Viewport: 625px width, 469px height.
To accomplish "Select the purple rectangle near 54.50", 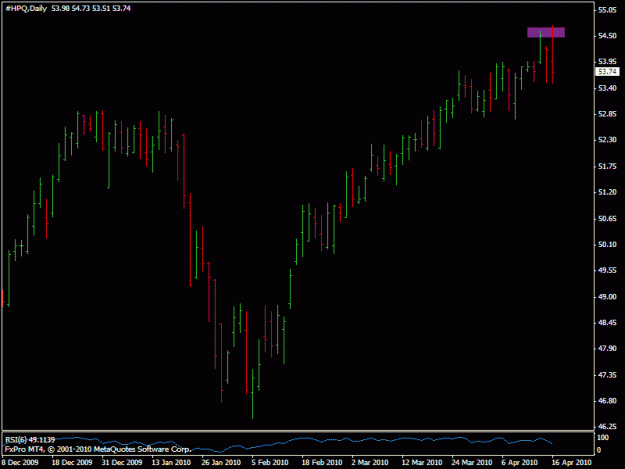I will 546,32.
